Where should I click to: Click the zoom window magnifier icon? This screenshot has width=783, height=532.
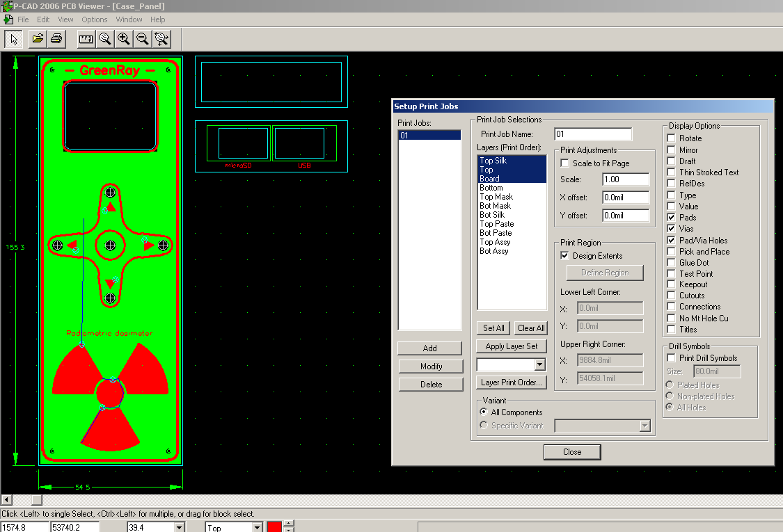(x=105, y=39)
